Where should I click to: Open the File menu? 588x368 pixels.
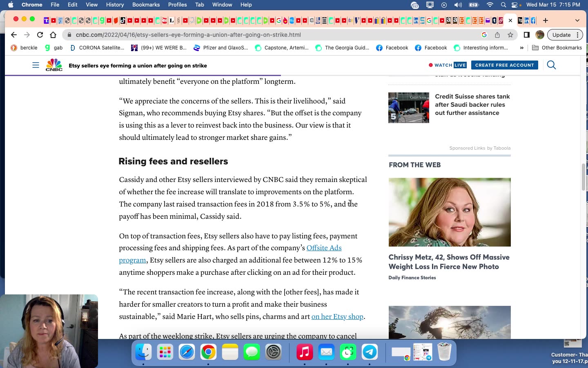click(x=55, y=5)
